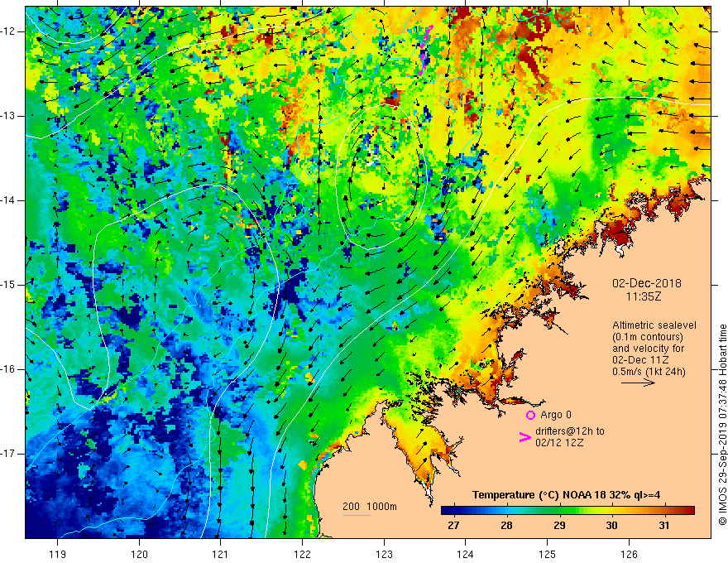The image size is (728, 563).
Task: Click the '(0.1m contours)' text
Action: point(647,337)
